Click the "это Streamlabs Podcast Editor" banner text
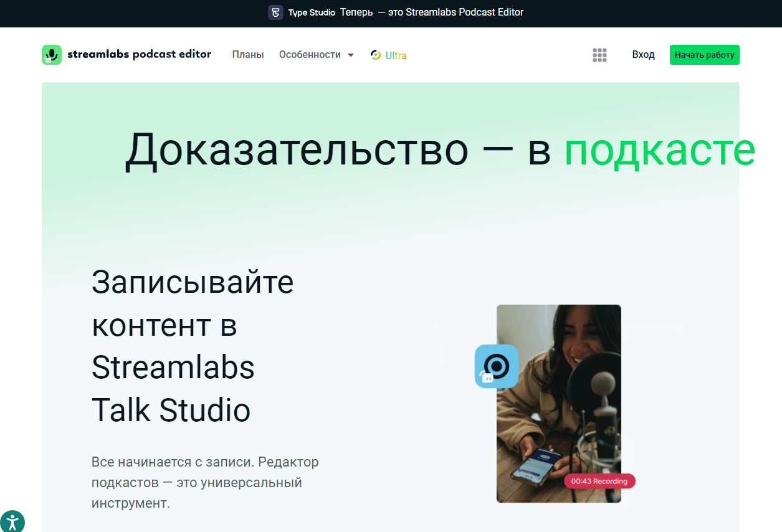Image resolution: width=782 pixels, height=532 pixels. point(455,12)
